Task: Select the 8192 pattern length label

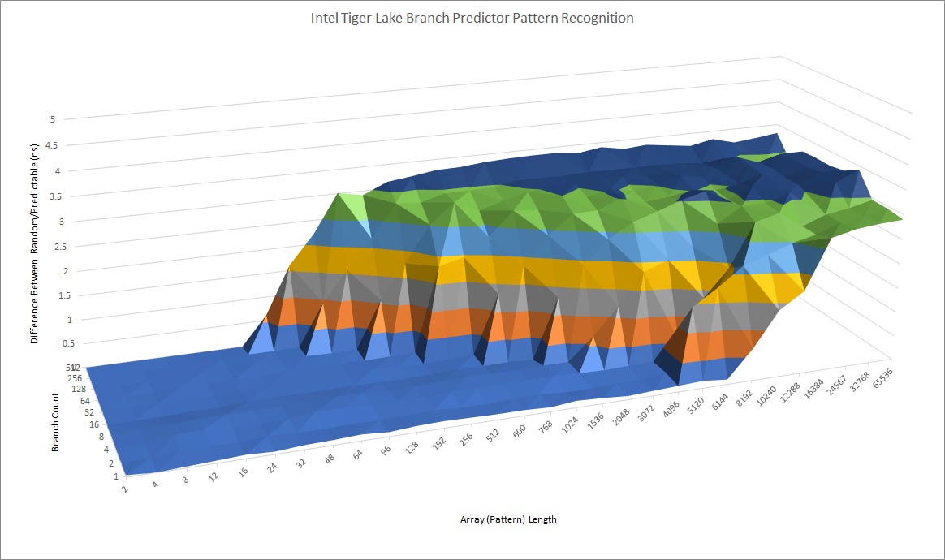Action: (x=744, y=398)
